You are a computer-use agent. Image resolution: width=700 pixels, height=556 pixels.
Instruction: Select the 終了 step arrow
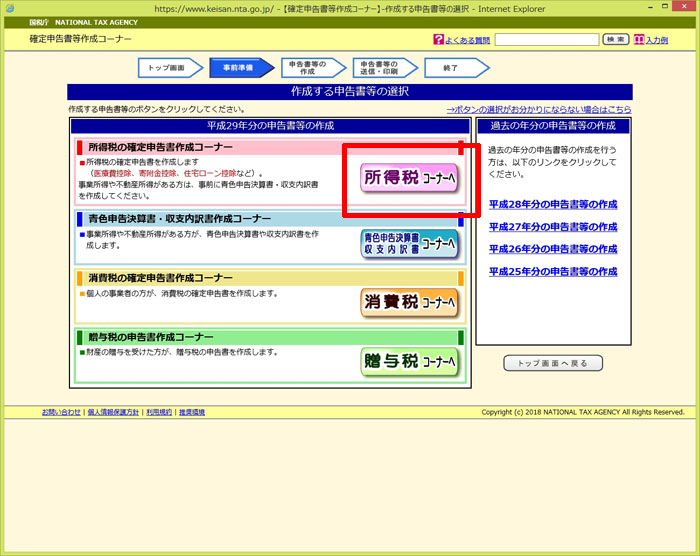(x=451, y=68)
